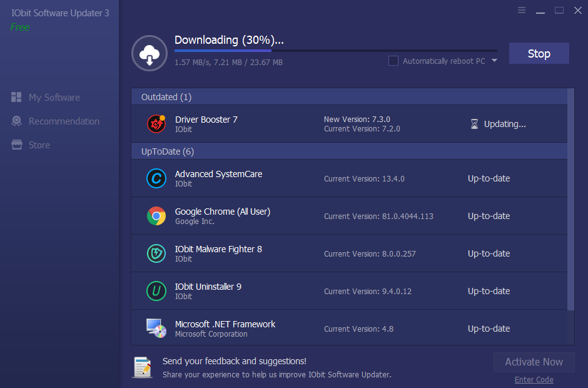Screen dimensions: 588x388
Task: Click Current Version: 9.4.0.12 text
Action: (368, 291)
